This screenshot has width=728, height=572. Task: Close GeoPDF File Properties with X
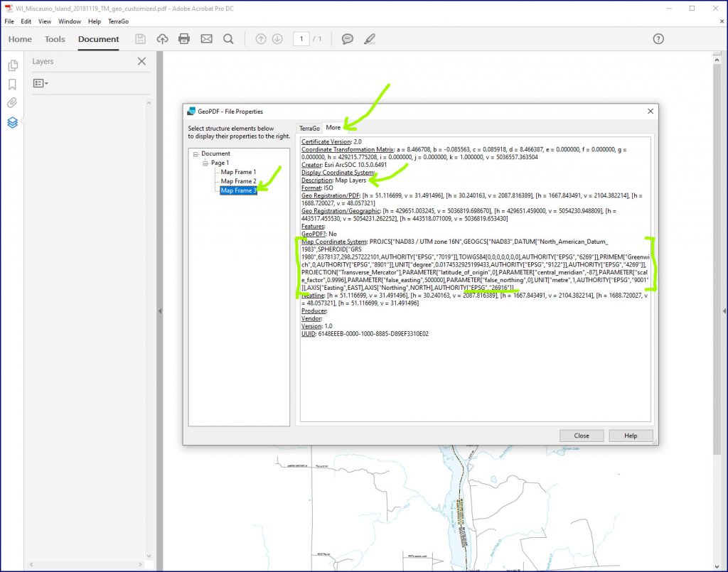coord(650,112)
